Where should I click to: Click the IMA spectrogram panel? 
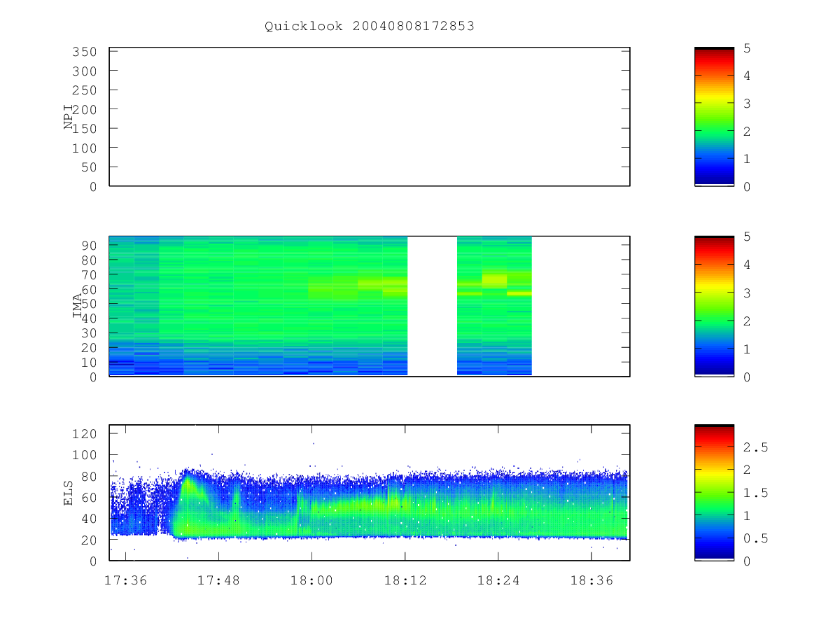[x=370, y=306]
